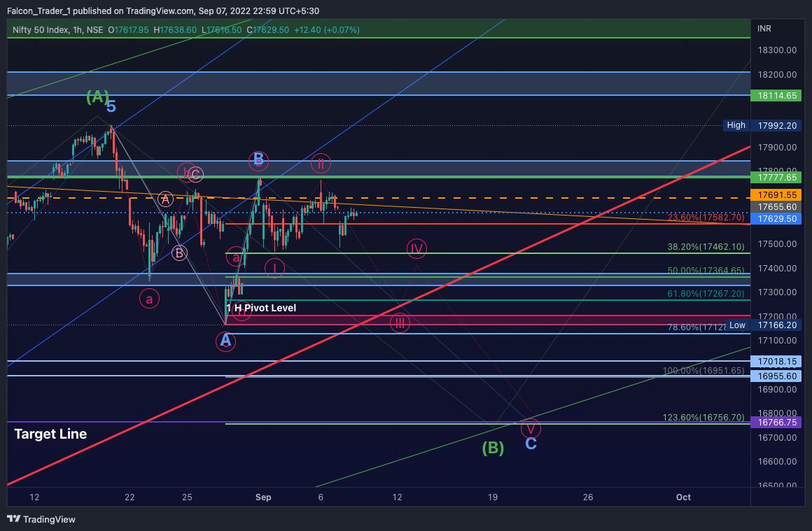The width and height of the screenshot is (812, 531).
Task: Click the blue 17629.50 current price label
Action: (x=776, y=219)
